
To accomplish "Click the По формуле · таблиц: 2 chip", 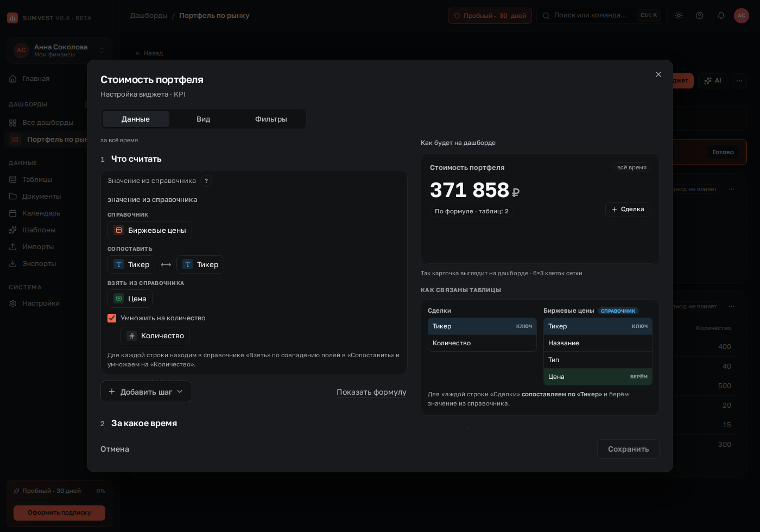I will [x=472, y=211].
